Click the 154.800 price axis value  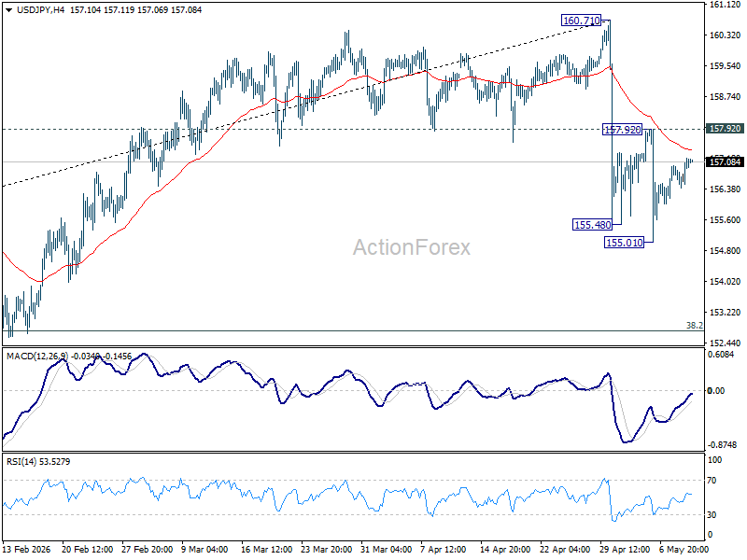tap(726, 251)
